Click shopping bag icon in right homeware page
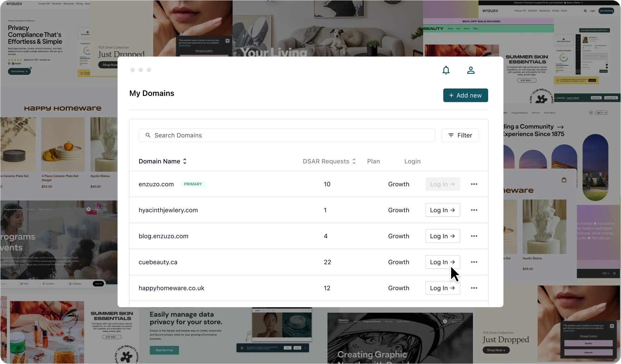 [x=564, y=180]
